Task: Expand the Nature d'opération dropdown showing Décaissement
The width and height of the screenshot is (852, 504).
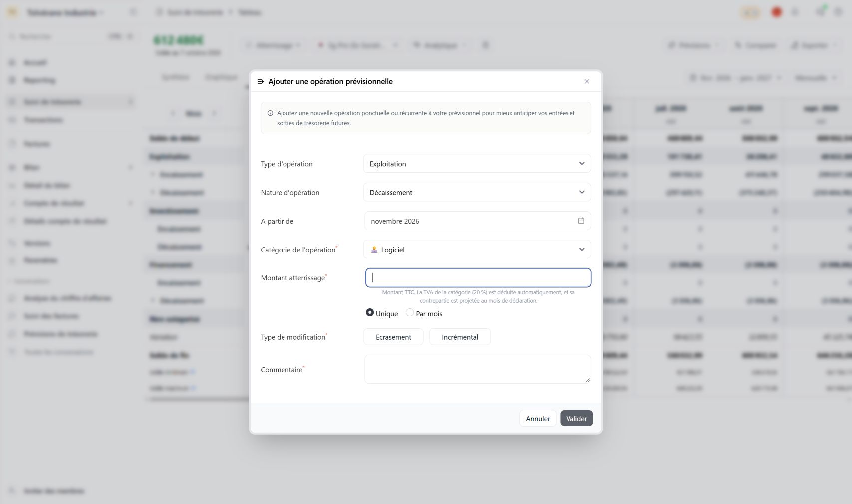Action: click(x=477, y=192)
